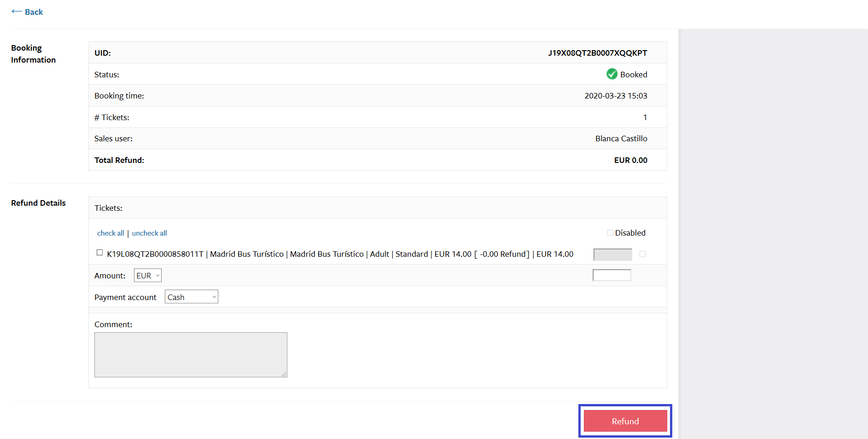868x439 pixels.
Task: Select the Madrid Bus Turístico ticket checkbox
Action: [99, 252]
